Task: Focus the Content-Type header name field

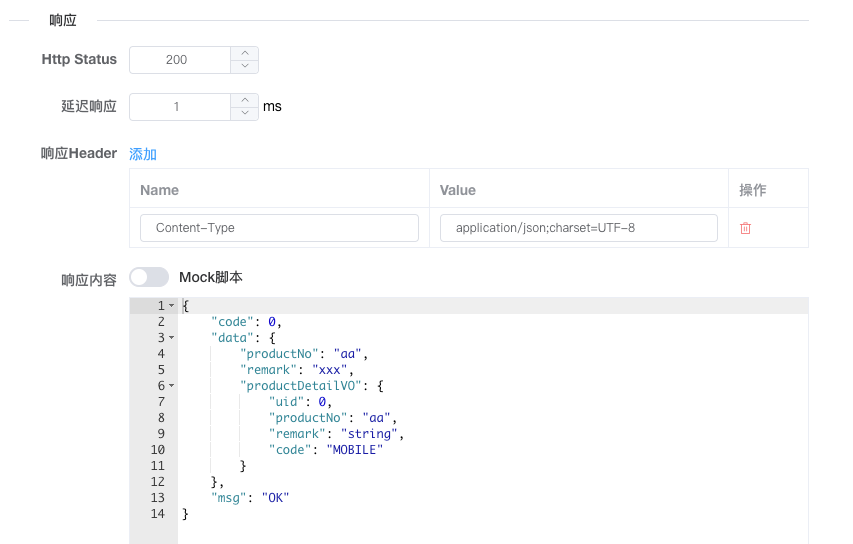Action: coord(279,228)
